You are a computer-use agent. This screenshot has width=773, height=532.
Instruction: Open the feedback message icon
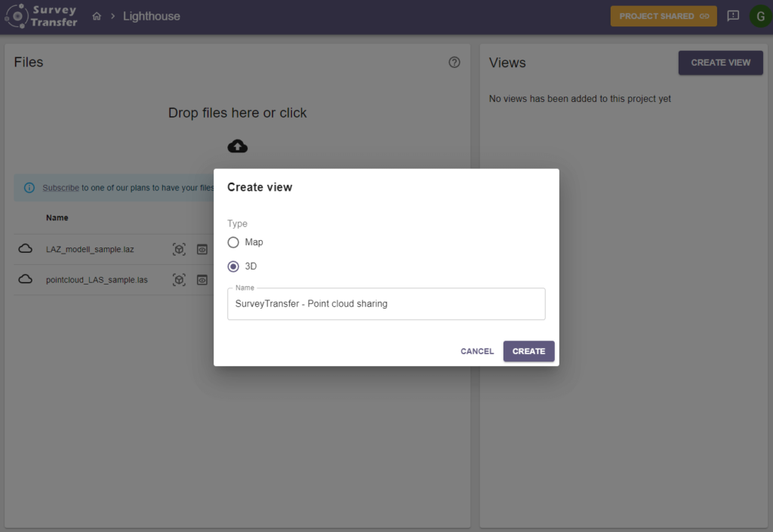[732, 16]
